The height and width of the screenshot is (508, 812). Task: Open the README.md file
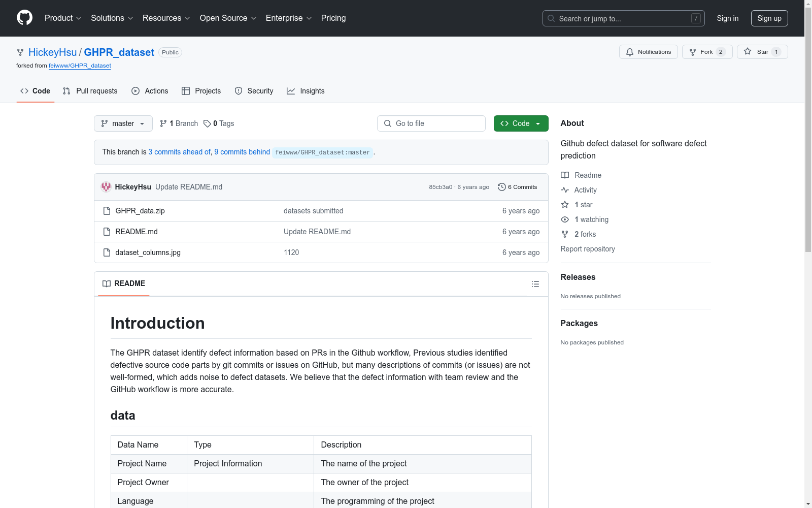click(x=137, y=232)
